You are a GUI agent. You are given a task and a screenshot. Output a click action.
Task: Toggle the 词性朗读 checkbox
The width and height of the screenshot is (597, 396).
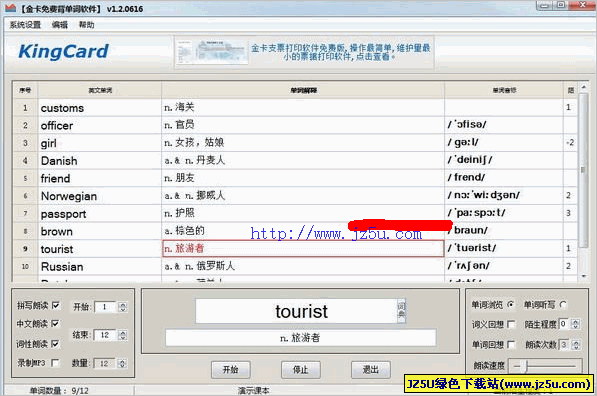[56, 344]
